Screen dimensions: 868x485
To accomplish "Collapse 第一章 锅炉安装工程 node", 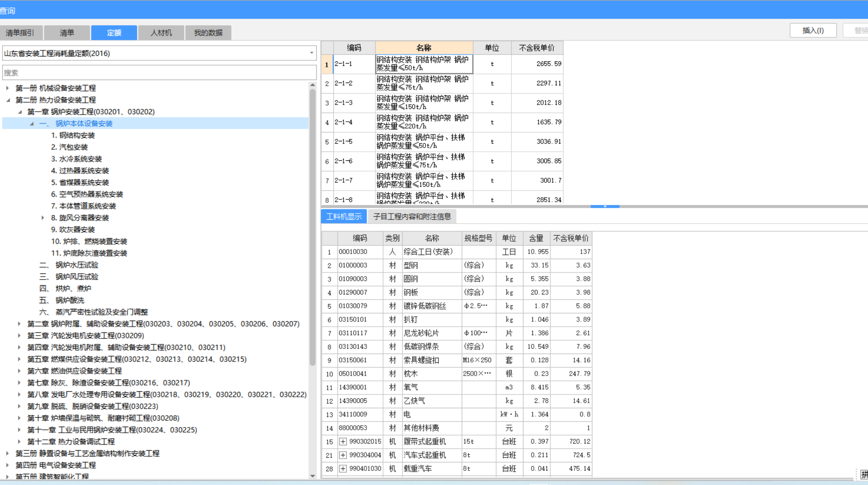I will pos(19,112).
